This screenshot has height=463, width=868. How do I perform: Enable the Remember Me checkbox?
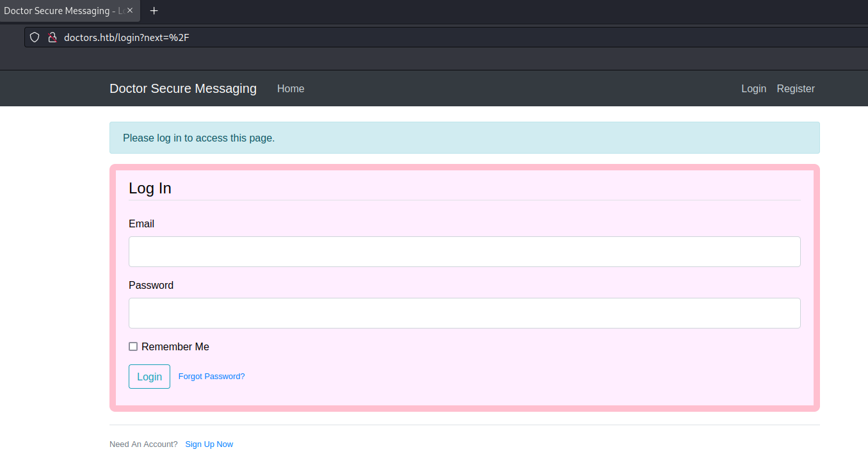pos(133,346)
